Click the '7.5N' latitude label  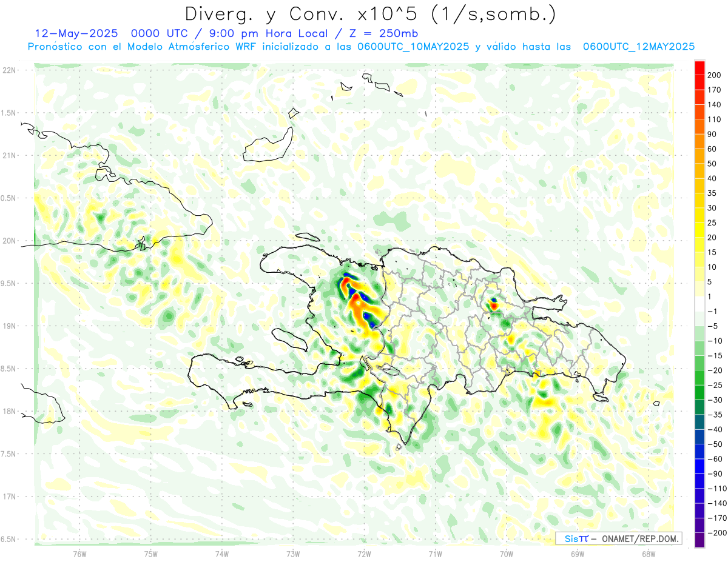click(9, 453)
